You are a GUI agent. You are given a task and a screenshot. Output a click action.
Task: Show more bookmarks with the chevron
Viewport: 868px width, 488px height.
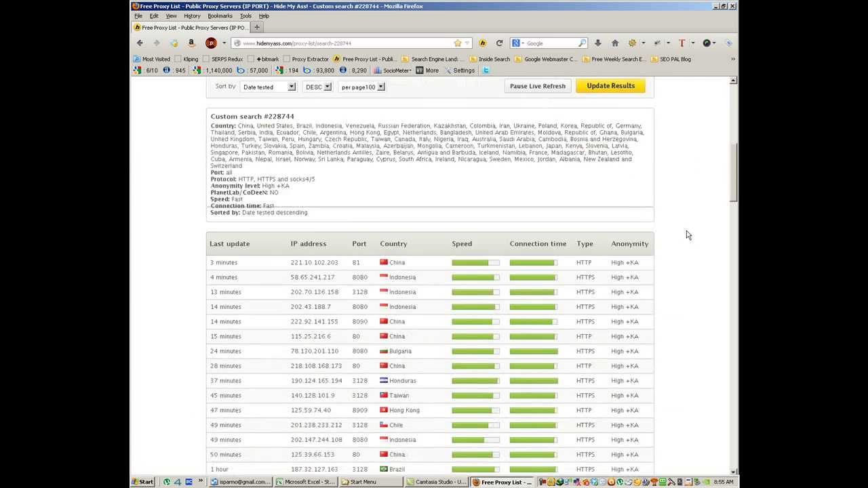click(x=732, y=59)
